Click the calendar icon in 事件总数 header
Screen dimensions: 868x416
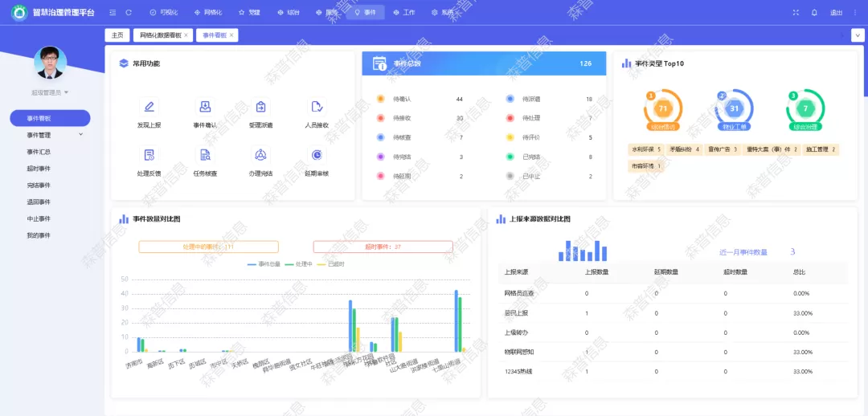[x=379, y=63]
